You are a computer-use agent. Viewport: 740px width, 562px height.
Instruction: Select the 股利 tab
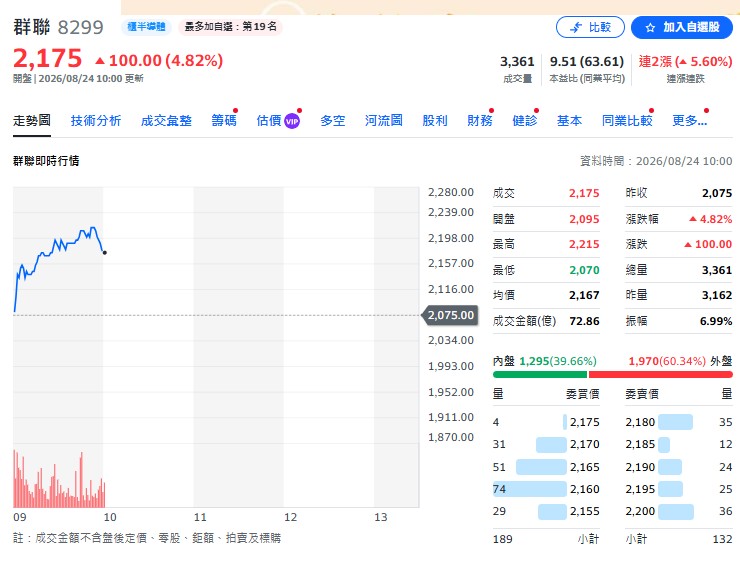435,121
